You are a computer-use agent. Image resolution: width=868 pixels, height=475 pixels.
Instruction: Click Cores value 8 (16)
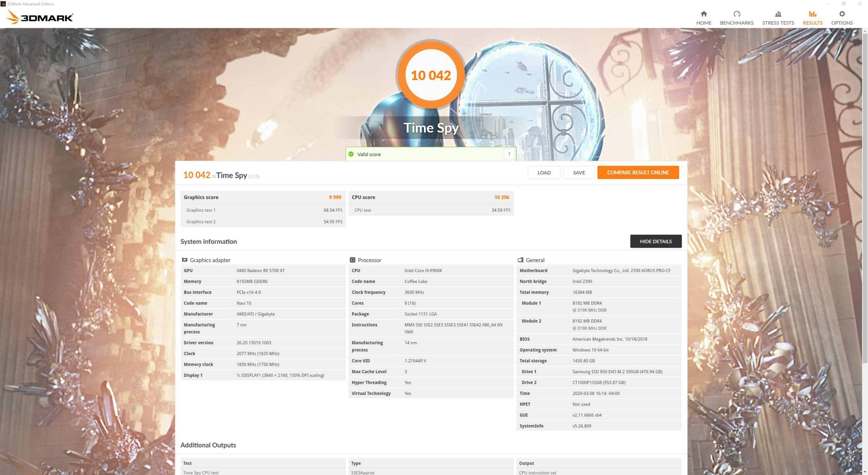[x=410, y=303]
